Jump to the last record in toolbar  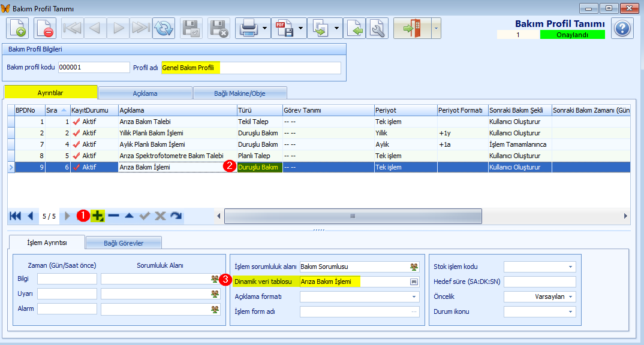click(141, 28)
